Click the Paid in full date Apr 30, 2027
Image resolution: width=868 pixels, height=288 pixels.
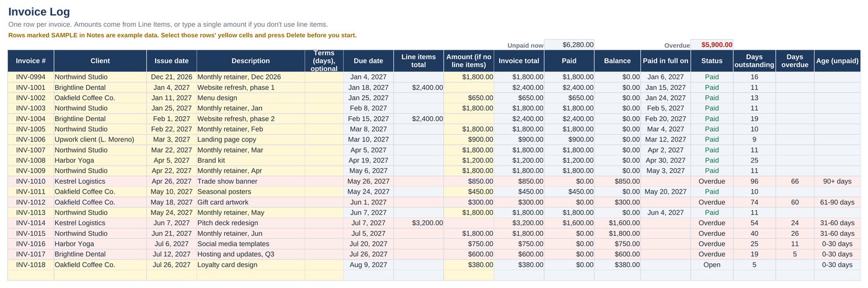tap(665, 160)
